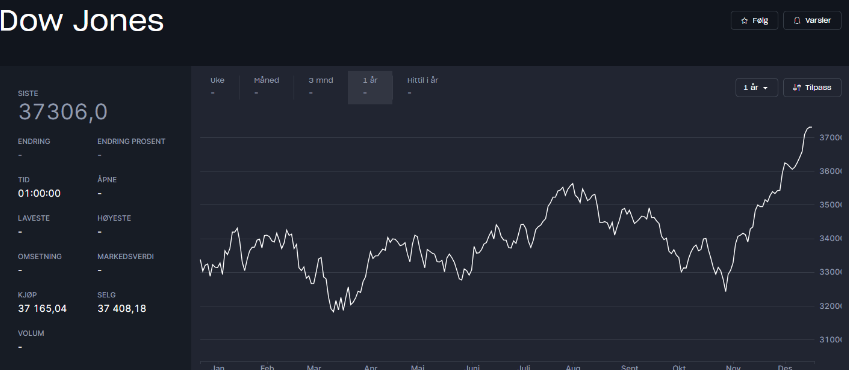Click the Tilpass settings icon

coord(796,87)
